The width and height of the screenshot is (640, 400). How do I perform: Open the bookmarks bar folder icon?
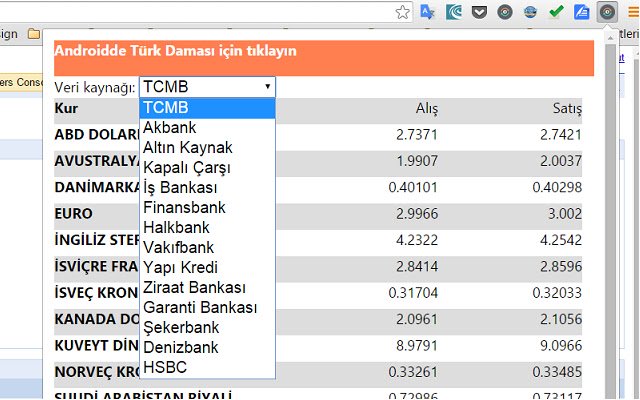[33, 34]
